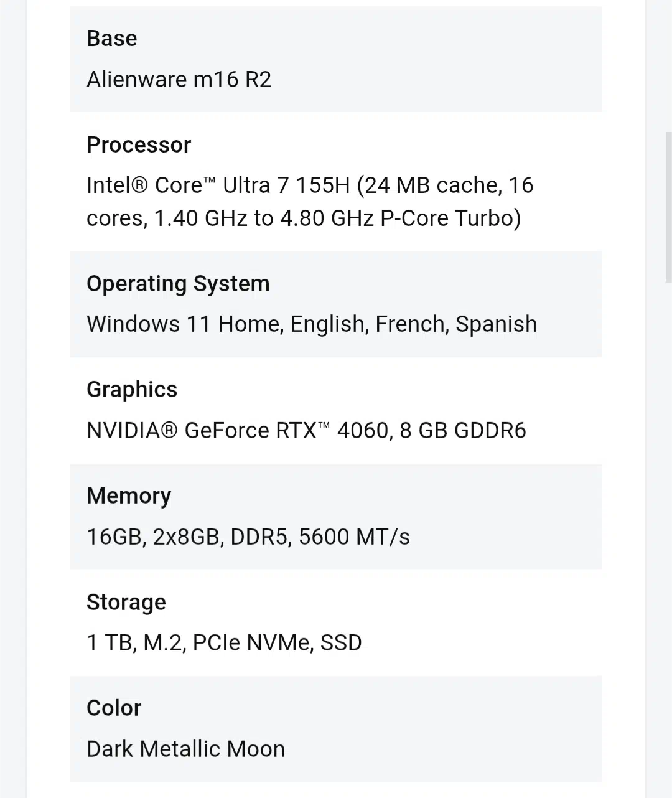Select the Windows 11 Home text
Image resolution: width=672 pixels, height=798 pixels.
pos(185,324)
